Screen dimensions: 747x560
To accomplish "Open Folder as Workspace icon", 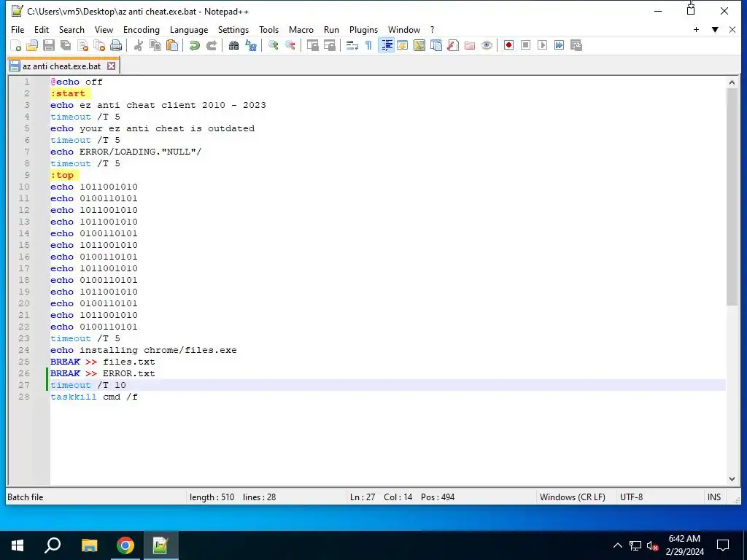I will point(470,45).
